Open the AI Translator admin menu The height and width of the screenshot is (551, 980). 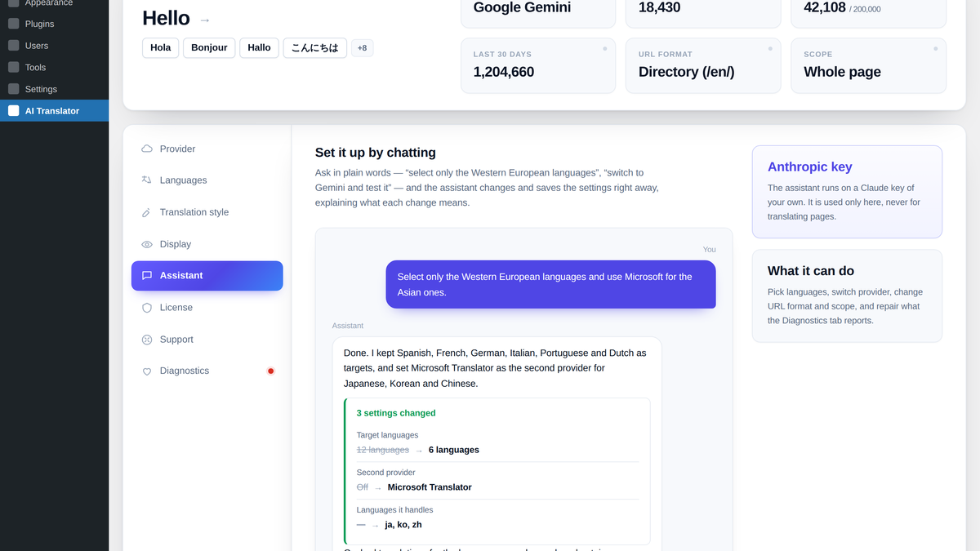point(54,110)
